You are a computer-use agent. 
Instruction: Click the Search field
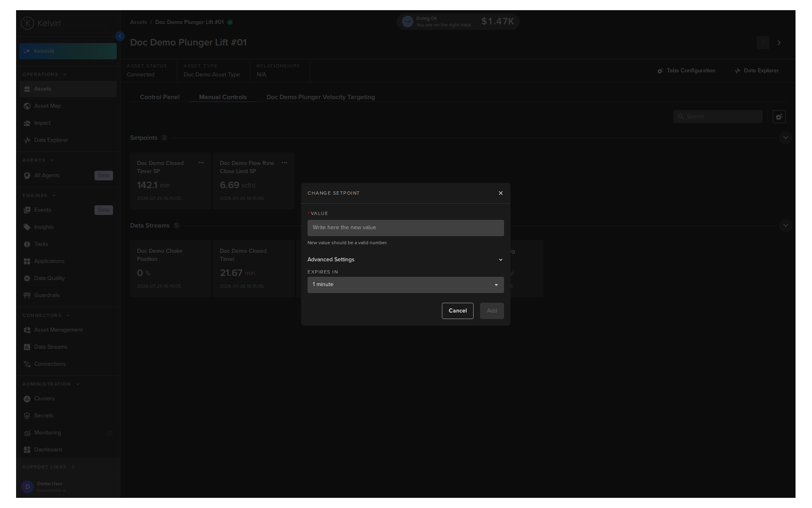(718, 117)
